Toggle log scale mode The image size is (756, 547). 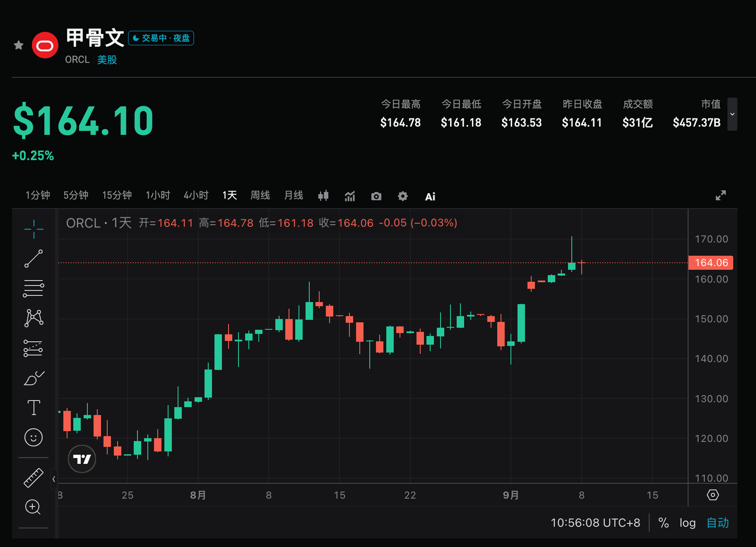click(x=687, y=523)
